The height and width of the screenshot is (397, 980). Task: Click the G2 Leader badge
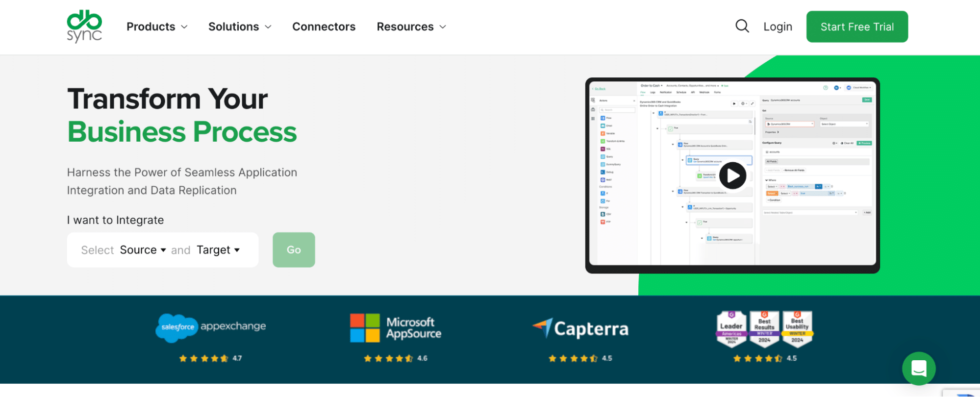(731, 329)
